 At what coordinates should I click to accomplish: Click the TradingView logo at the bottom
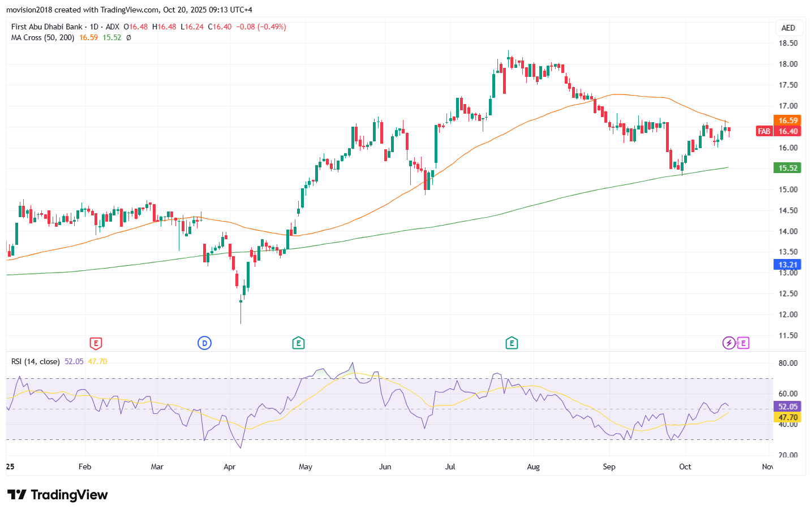[x=57, y=495]
